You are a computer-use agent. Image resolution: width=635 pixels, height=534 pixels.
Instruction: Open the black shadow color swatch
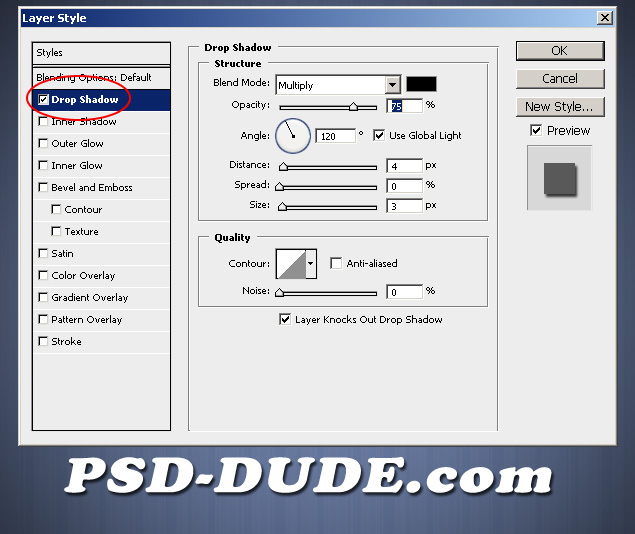point(421,84)
